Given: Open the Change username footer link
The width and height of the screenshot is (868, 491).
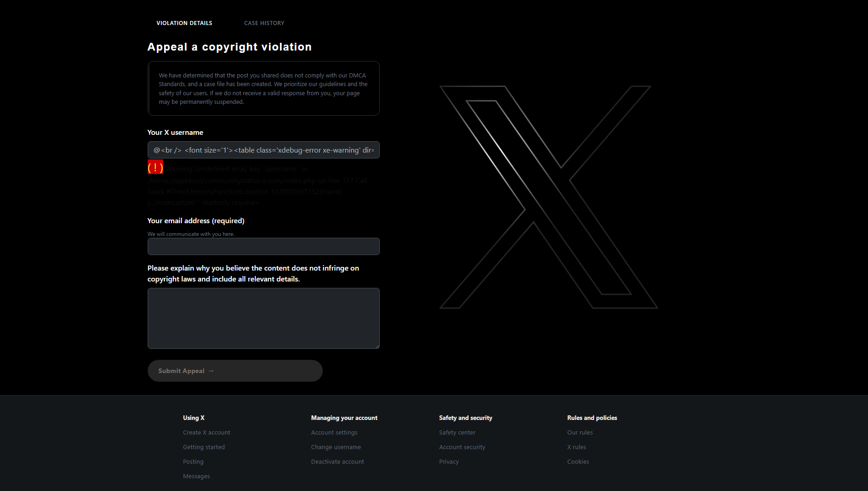Looking at the screenshot, I should [336, 447].
